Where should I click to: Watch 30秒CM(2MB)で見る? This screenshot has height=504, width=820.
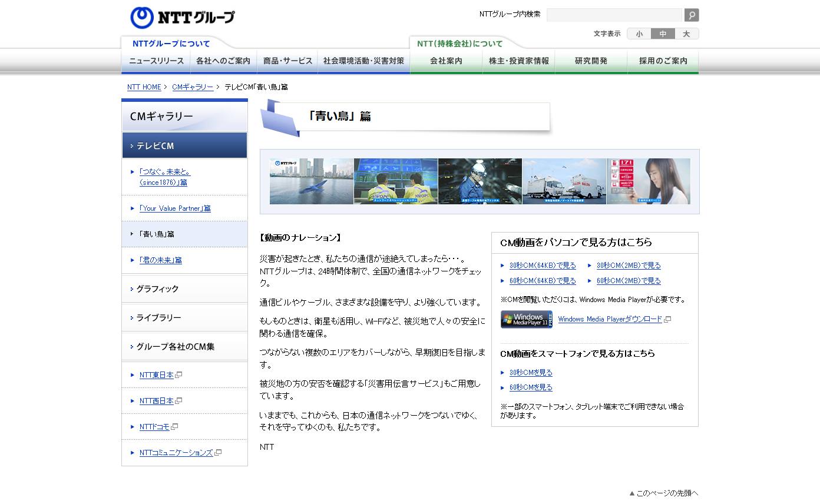pos(629,266)
